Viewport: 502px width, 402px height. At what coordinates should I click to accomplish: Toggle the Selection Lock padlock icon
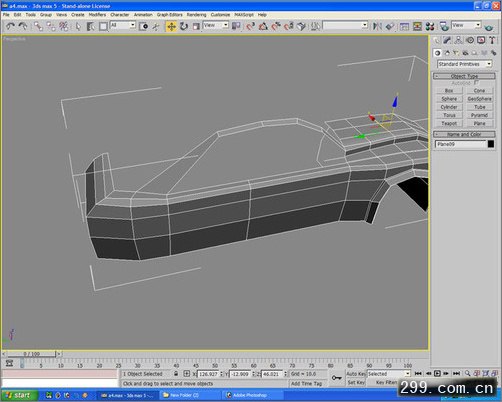tap(176, 374)
